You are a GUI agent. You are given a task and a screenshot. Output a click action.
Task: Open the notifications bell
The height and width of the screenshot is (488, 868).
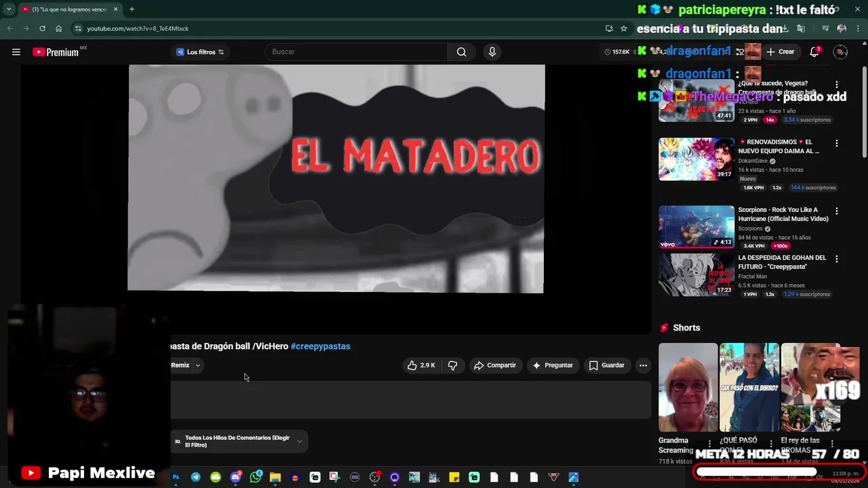point(814,52)
